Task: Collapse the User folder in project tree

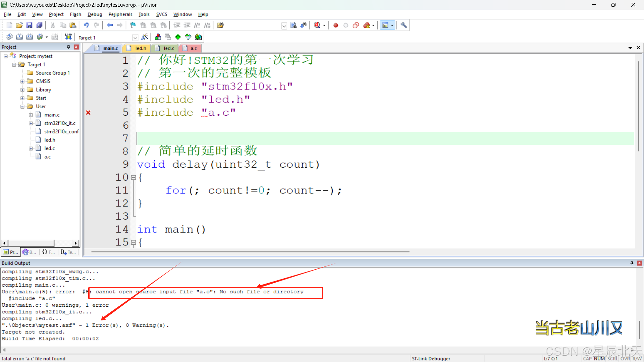Action: 22,107
